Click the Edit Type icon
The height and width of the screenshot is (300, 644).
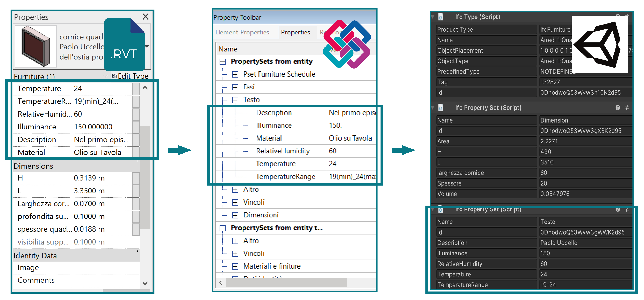pos(115,76)
